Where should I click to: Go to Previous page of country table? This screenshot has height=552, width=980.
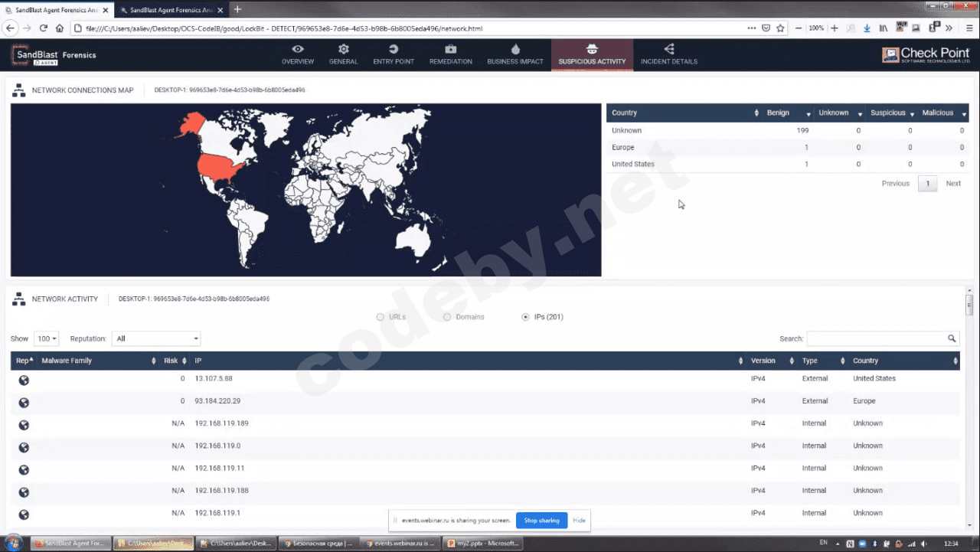pos(896,184)
